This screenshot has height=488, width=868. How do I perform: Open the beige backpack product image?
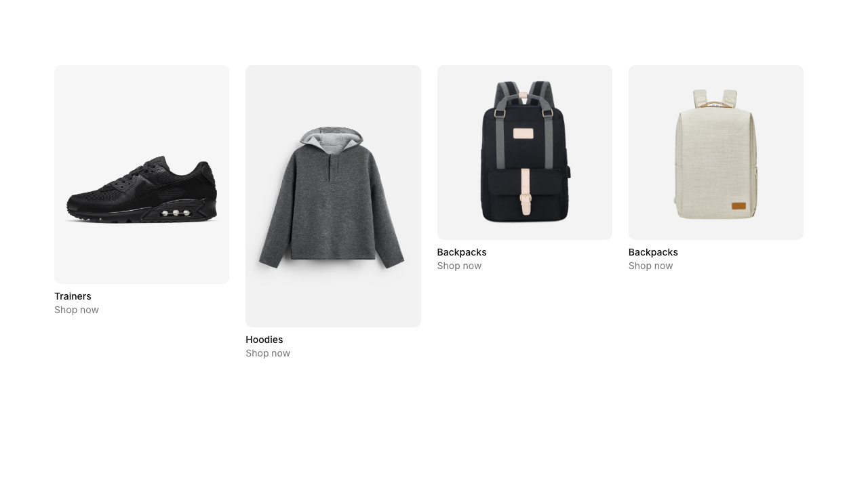click(x=716, y=152)
